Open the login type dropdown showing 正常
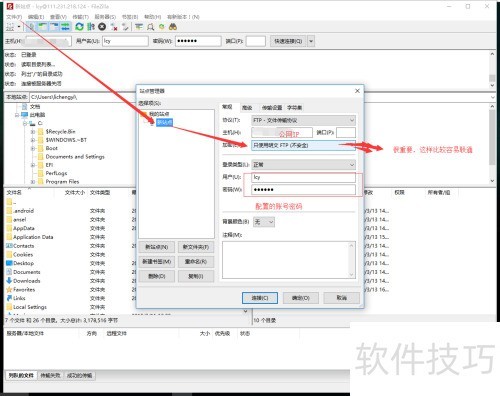Viewport: 500px width, 396px height. [303, 165]
